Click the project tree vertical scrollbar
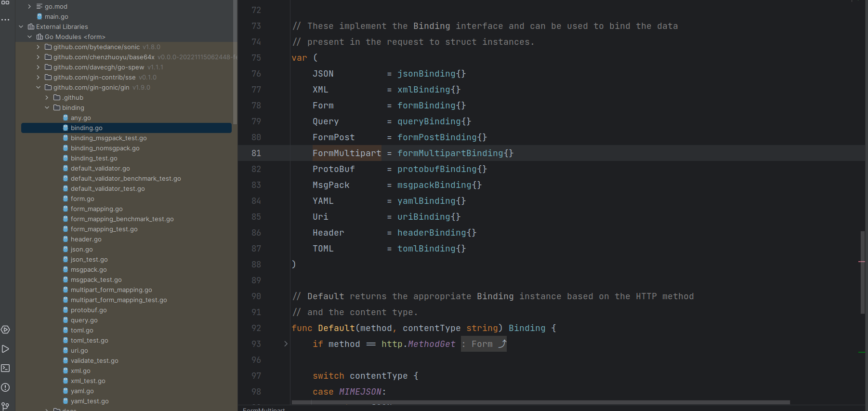 pos(235,62)
